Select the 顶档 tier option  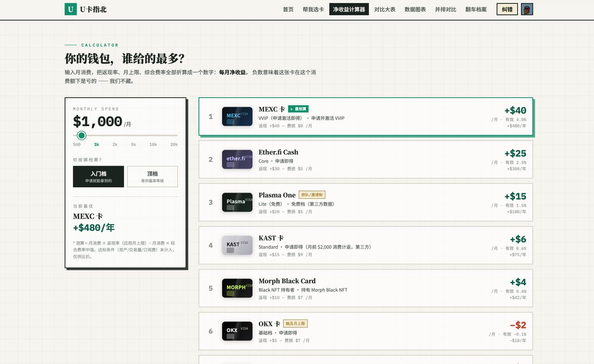(152, 177)
